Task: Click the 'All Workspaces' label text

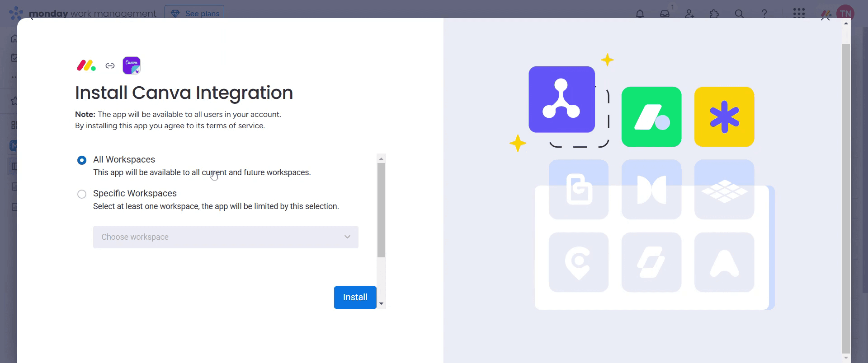Action: coord(124,159)
